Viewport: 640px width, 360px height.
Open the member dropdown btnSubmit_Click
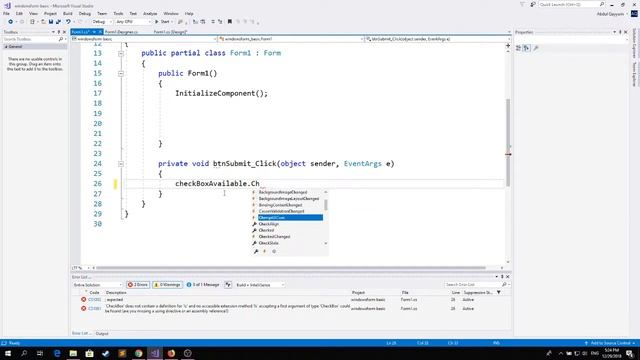tap(438, 39)
